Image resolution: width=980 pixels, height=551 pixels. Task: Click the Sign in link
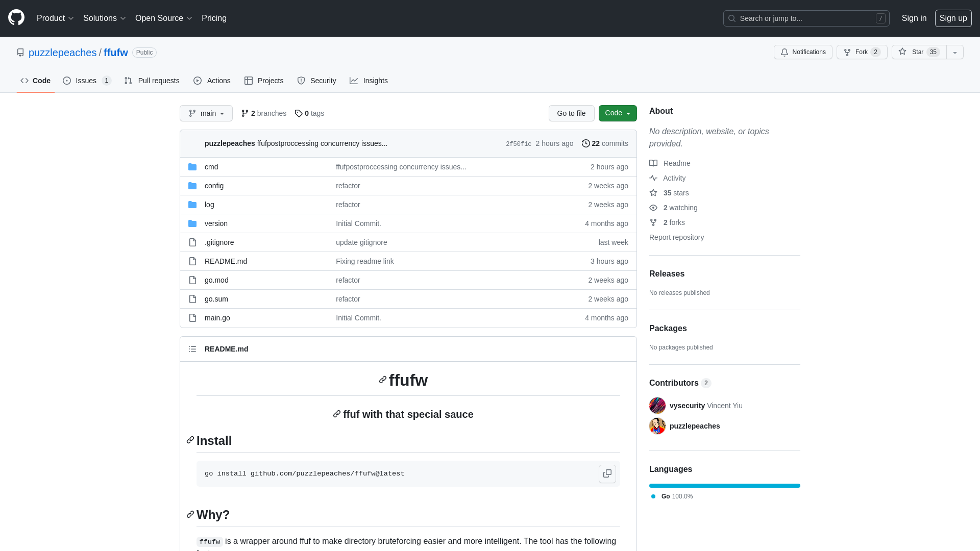[x=914, y=18]
